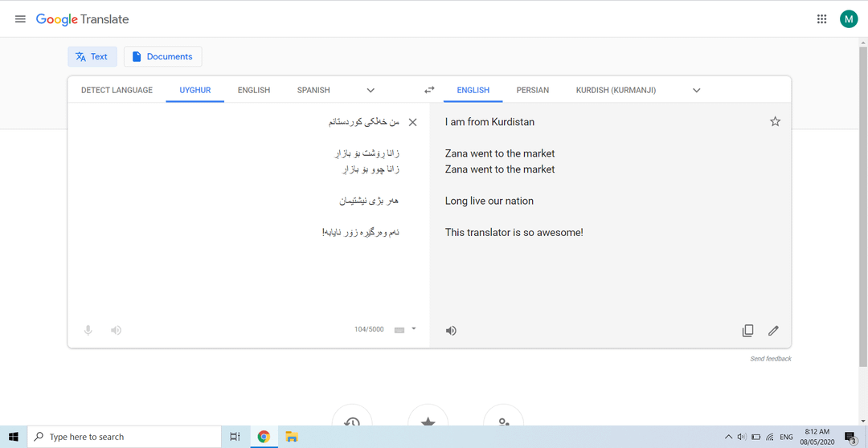Click the Send feedback link
Screen dimensions: 868x448
[x=771, y=358]
